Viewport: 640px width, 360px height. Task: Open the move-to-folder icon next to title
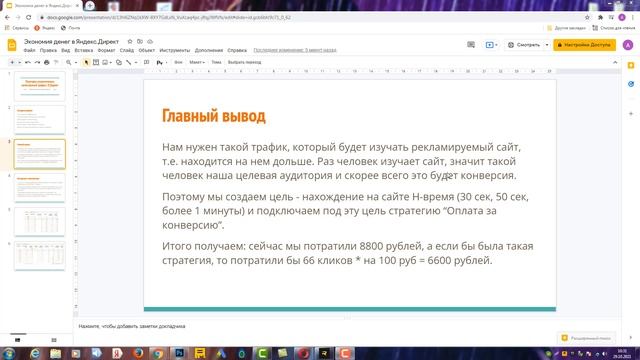[x=140, y=42]
